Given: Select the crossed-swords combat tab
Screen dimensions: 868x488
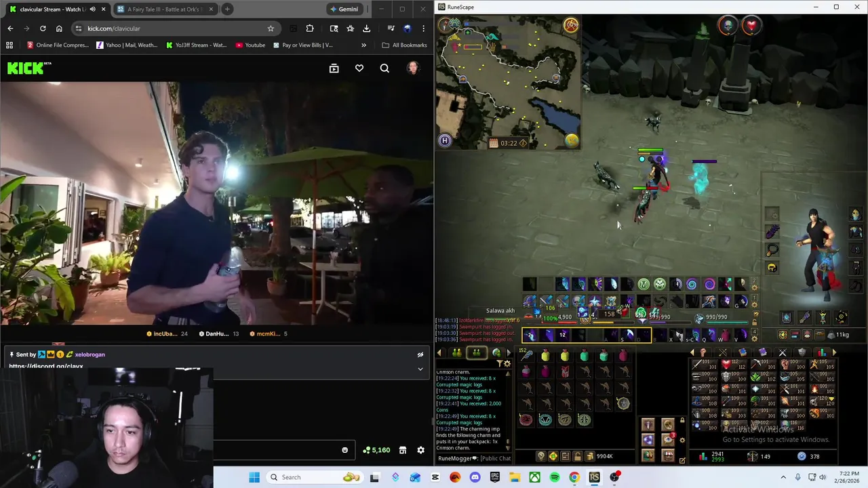Looking at the screenshot, I should [782, 352].
